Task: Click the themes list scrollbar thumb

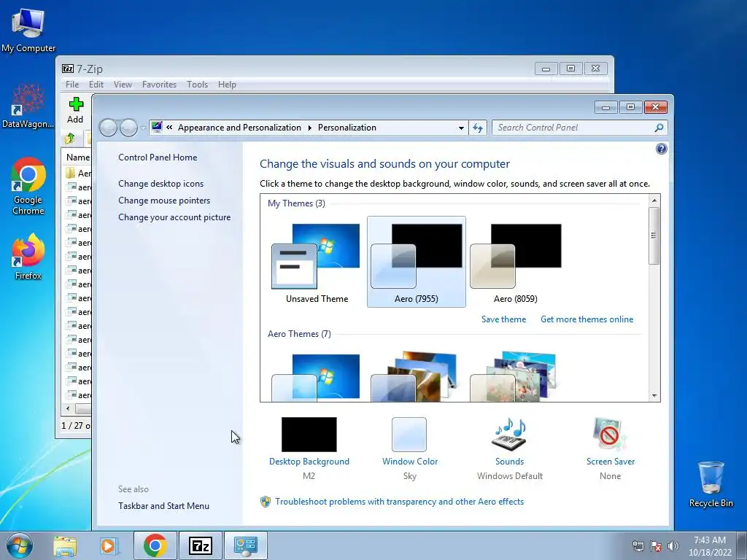Action: point(654,236)
